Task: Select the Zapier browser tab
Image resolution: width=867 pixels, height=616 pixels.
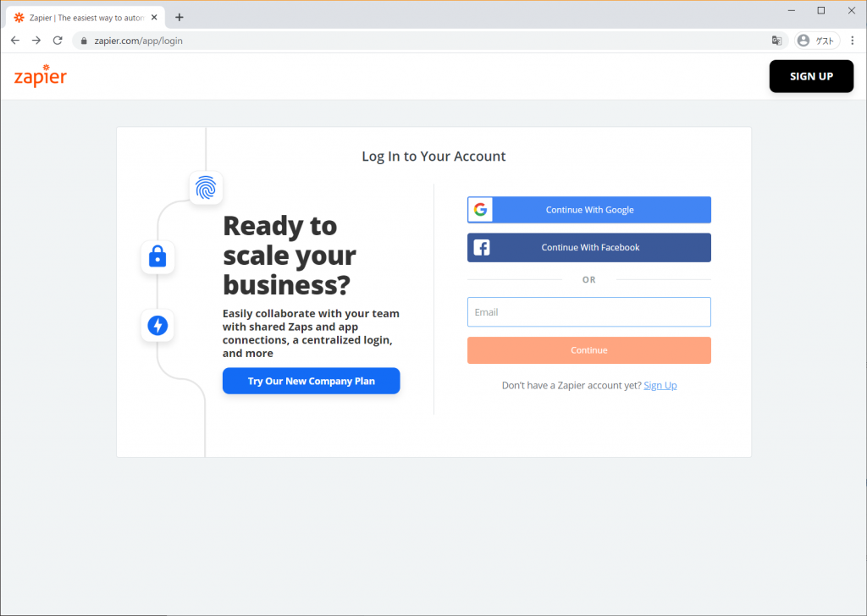Action: coord(86,18)
